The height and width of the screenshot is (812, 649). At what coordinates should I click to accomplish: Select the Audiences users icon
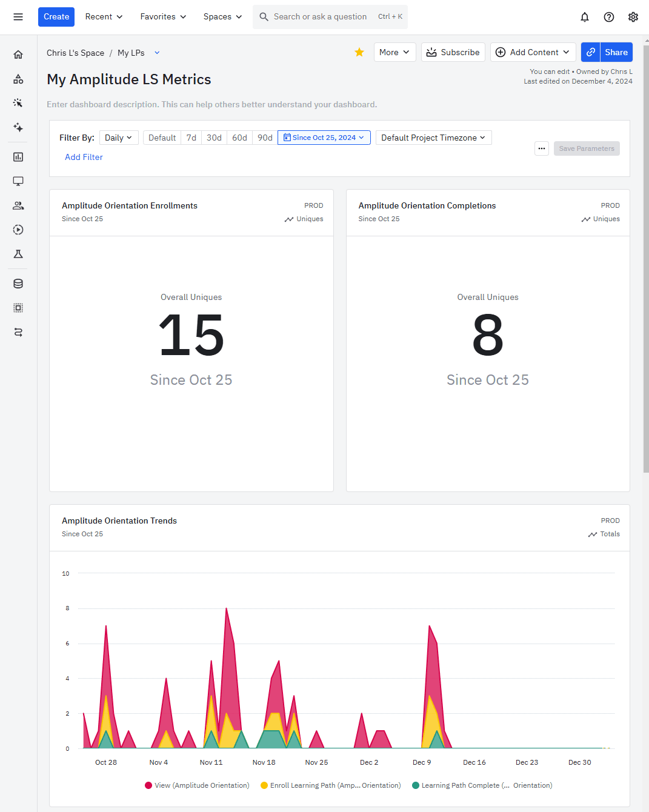(18, 205)
